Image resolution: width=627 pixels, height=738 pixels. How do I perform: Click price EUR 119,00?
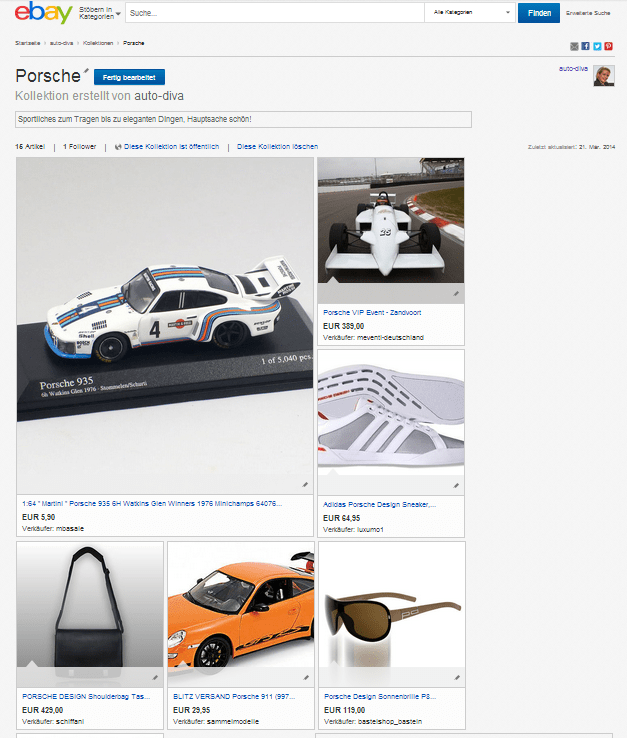(345, 710)
